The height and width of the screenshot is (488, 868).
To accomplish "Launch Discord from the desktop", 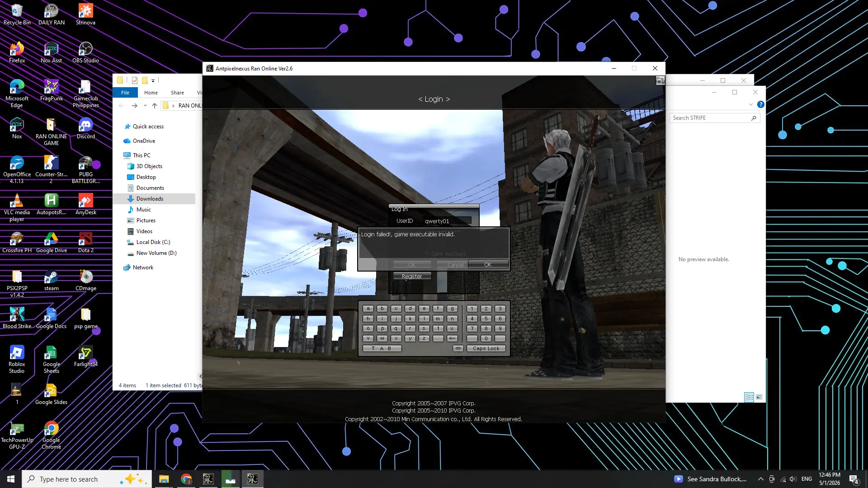I will click(85, 128).
